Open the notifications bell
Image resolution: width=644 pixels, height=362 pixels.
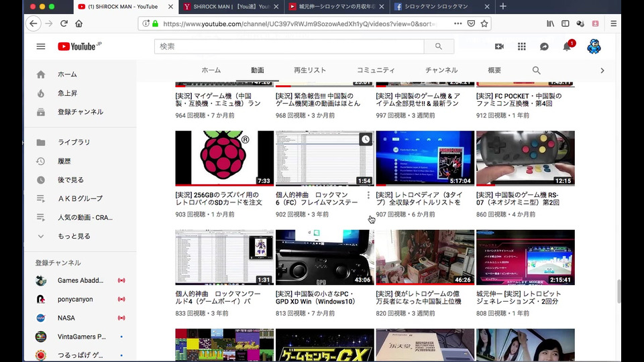[x=568, y=46]
